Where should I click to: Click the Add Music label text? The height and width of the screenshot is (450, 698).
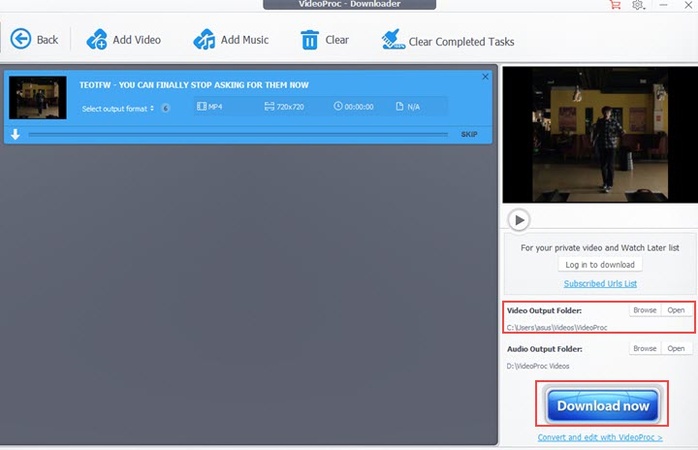coord(245,40)
